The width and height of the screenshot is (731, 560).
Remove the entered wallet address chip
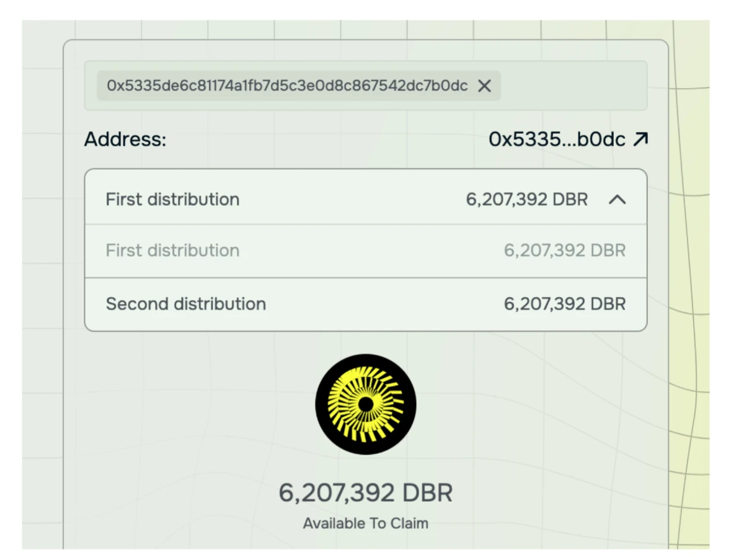484,86
